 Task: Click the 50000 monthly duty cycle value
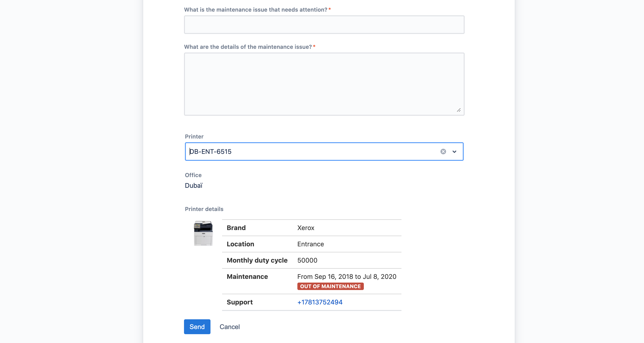[307, 260]
